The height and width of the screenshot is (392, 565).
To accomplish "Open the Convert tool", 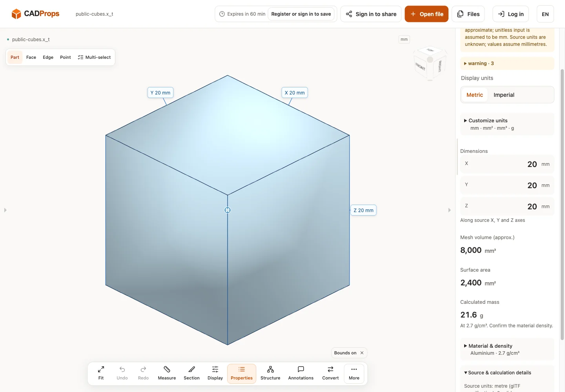I will [330, 373].
